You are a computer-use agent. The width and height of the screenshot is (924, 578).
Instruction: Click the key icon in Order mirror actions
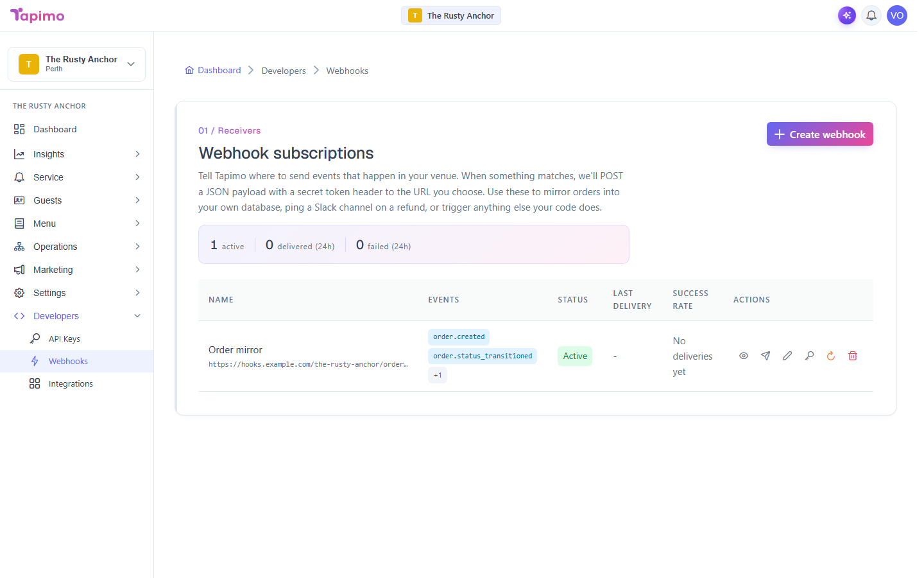pos(809,356)
